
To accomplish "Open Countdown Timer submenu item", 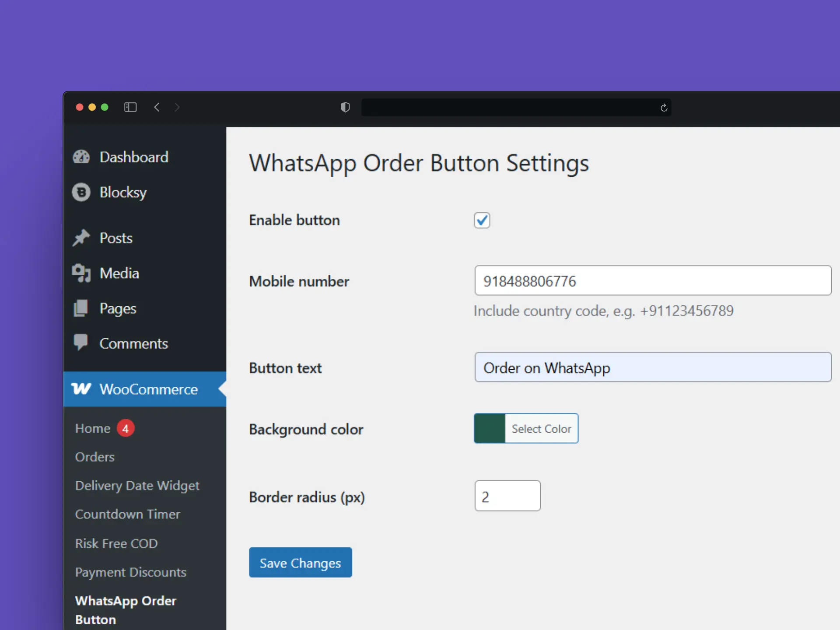I will [x=127, y=514].
